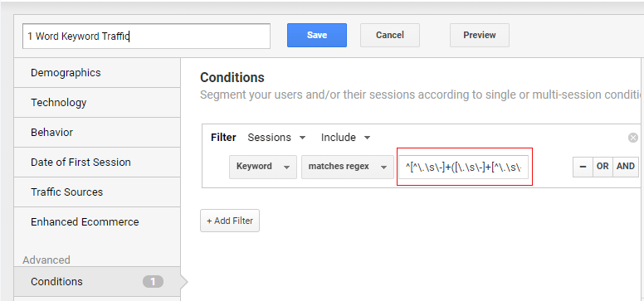Screen dimensions: 644x301
Task: Expand the Keyword dimension dropdown
Action: [263, 167]
